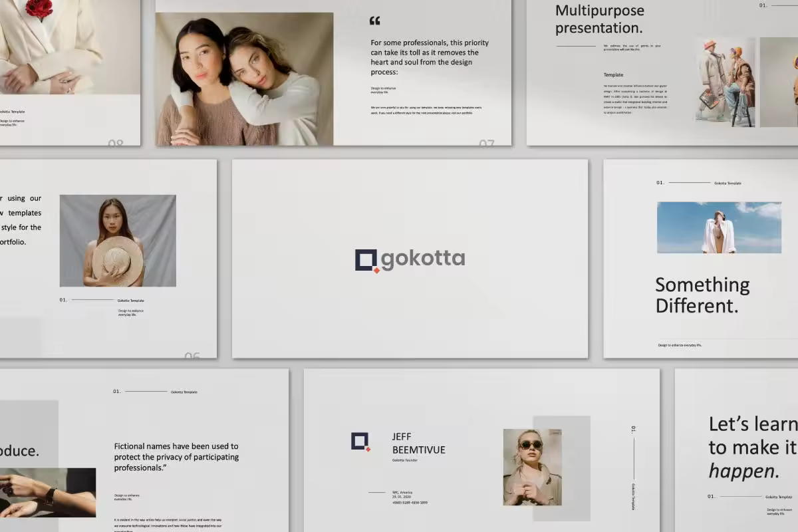
Task: Click the 'Multipurpose presentation.' heading
Action: (x=599, y=19)
